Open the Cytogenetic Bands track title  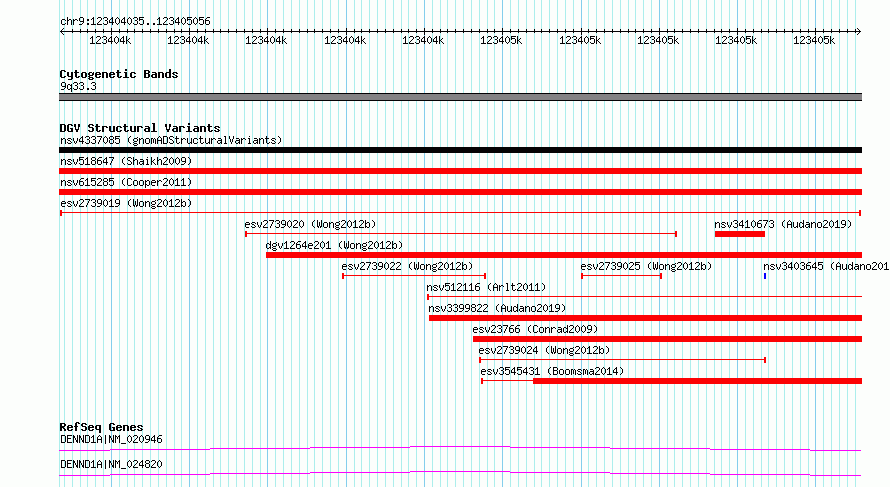tap(119, 74)
